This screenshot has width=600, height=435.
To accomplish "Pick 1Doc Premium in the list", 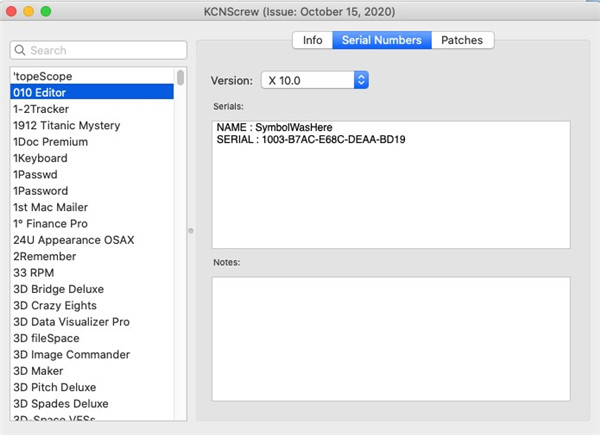I will (x=92, y=142).
